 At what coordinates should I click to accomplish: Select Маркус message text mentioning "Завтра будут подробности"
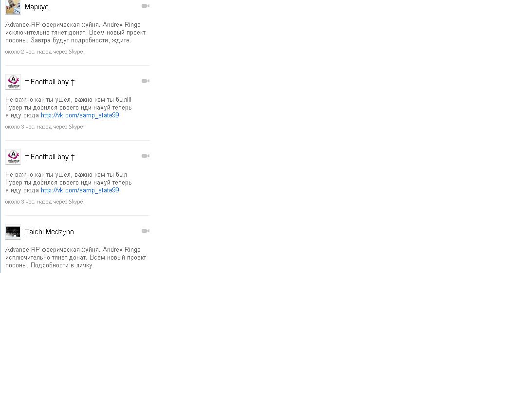[x=75, y=32]
